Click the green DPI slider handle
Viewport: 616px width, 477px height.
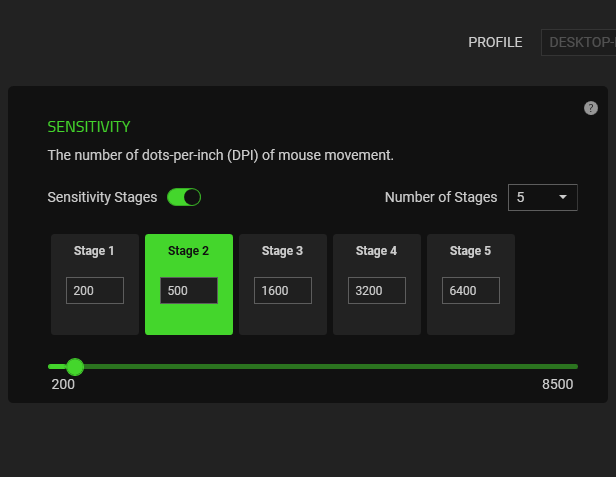(75, 367)
